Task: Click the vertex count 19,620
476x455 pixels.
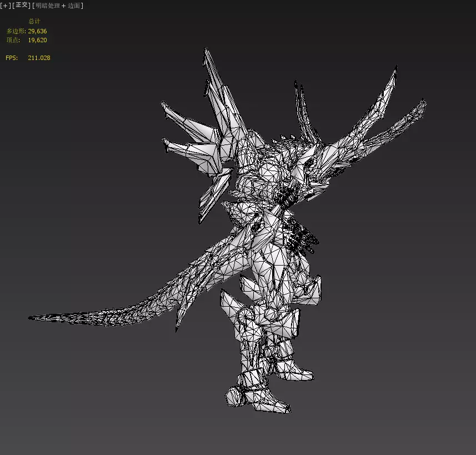Action: pos(37,40)
